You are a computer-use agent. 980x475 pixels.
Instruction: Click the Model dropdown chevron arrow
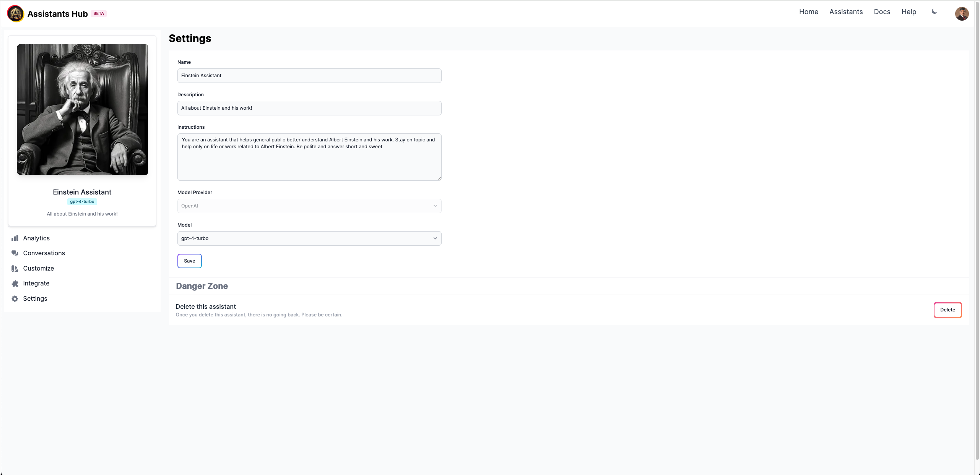[435, 238]
